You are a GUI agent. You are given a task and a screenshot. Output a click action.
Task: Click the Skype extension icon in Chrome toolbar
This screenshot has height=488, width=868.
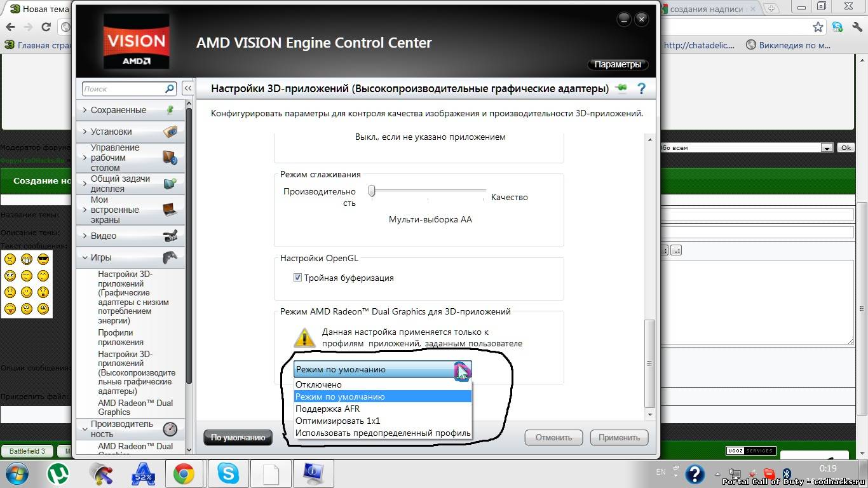(x=837, y=27)
